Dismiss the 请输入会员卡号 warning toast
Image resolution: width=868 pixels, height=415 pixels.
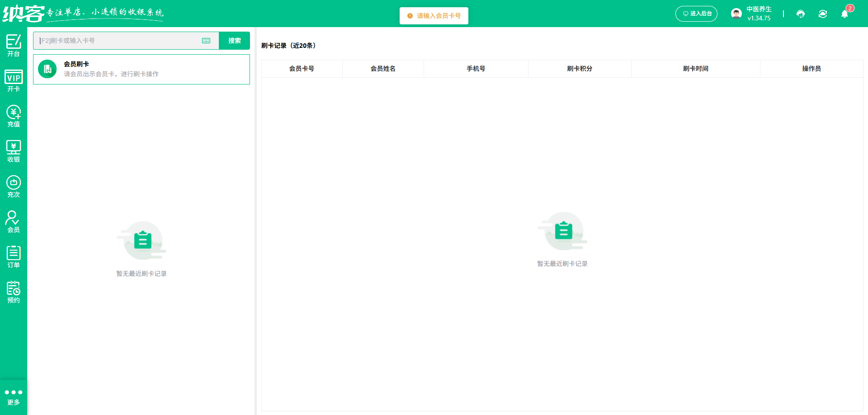click(434, 16)
